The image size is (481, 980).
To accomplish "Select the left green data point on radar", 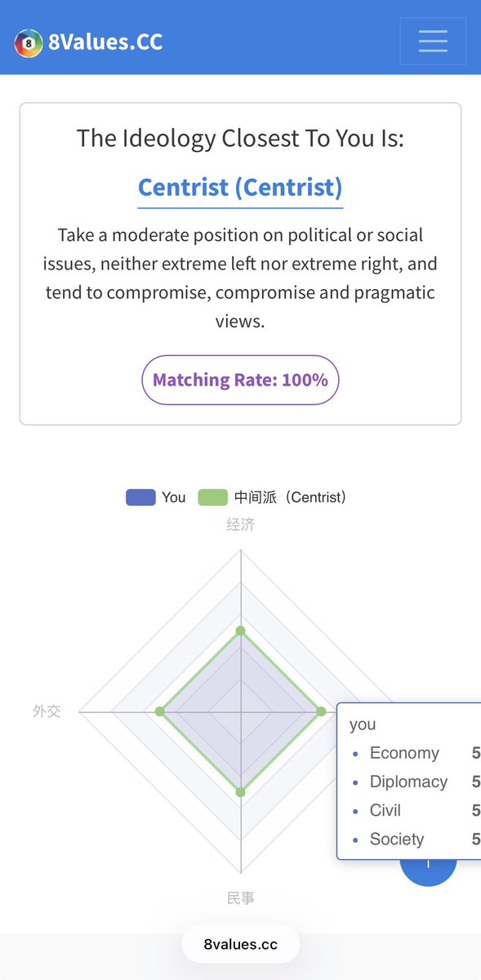I will tap(160, 712).
